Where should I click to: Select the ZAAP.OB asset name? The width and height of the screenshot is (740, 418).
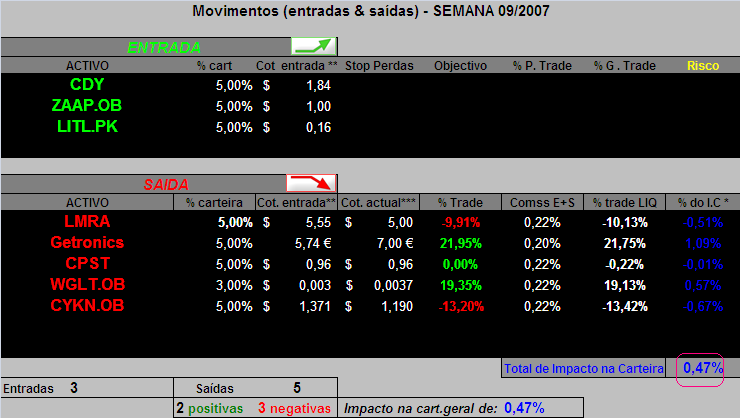click(87, 106)
